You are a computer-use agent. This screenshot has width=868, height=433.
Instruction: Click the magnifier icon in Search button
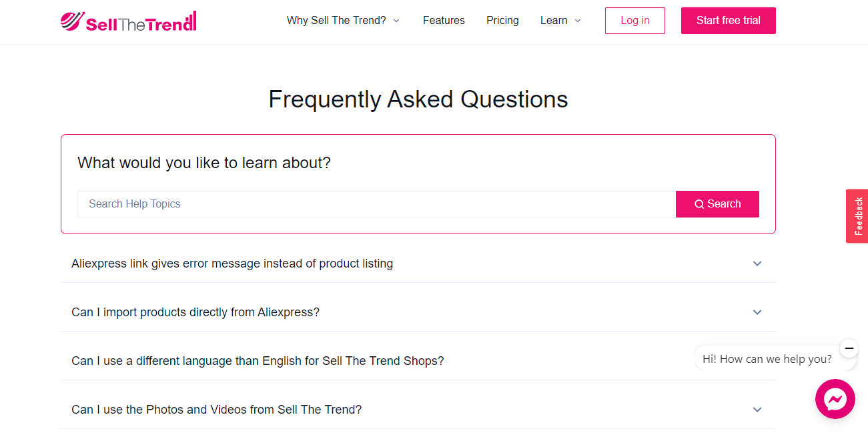point(699,204)
